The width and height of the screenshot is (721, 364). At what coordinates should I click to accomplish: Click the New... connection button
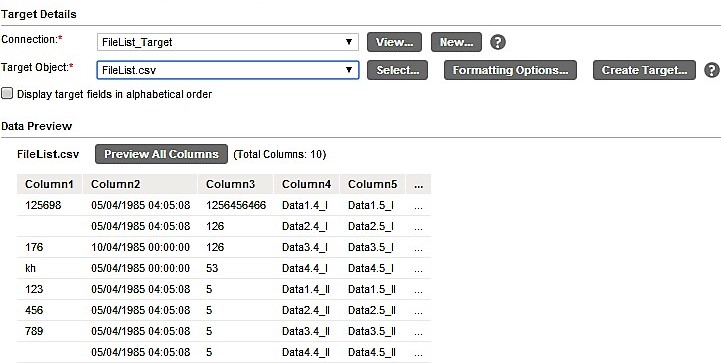click(456, 42)
